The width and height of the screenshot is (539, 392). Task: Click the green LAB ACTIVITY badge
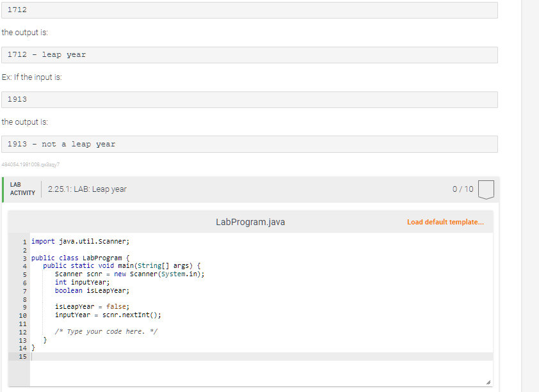pos(22,188)
